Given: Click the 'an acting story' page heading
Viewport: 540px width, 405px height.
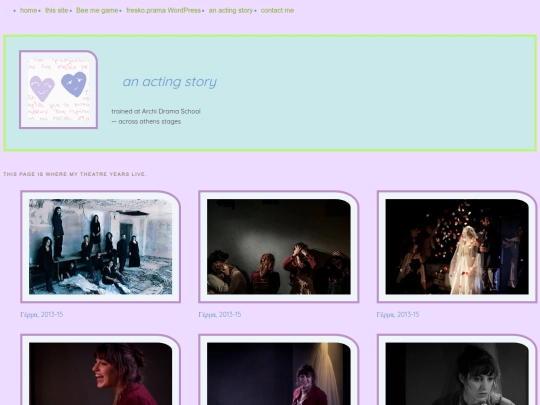Looking at the screenshot, I should tap(170, 82).
